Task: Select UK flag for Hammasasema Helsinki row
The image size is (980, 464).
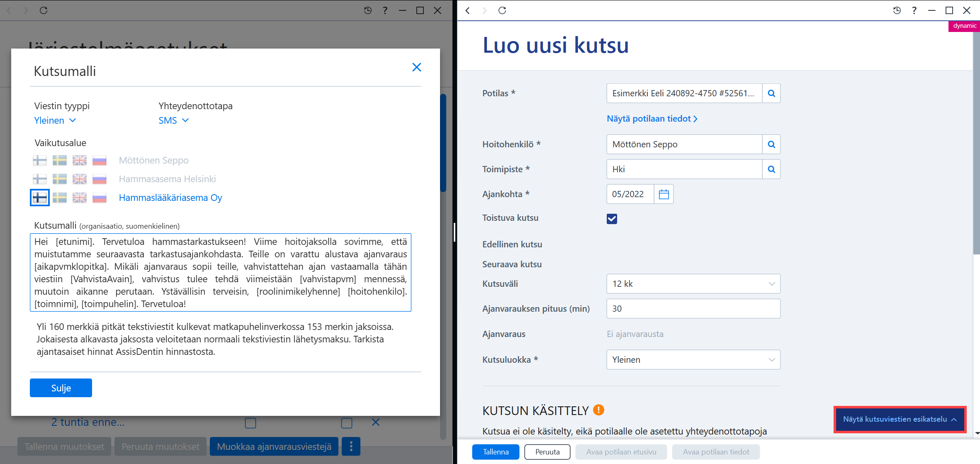Action: click(x=80, y=179)
